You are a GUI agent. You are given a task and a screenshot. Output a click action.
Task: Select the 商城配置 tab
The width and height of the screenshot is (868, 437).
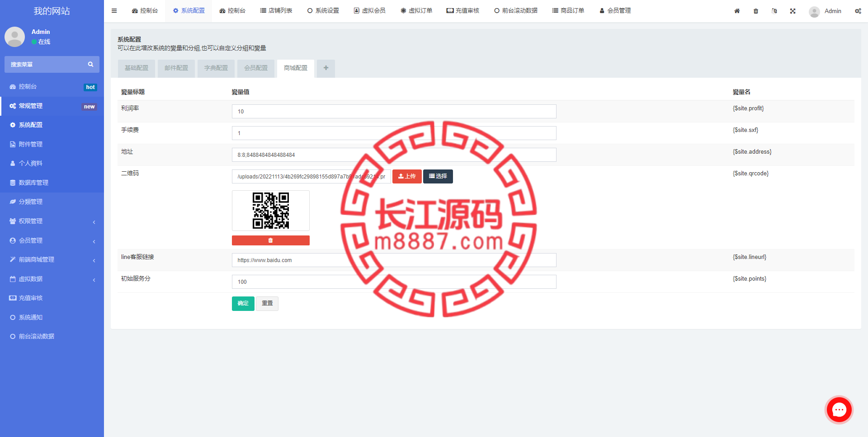(x=296, y=68)
